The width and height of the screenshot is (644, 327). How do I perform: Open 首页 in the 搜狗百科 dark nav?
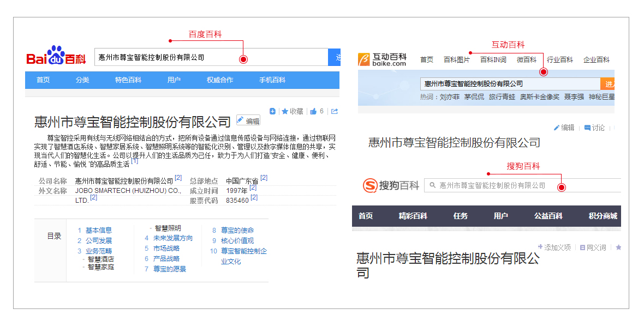(366, 216)
